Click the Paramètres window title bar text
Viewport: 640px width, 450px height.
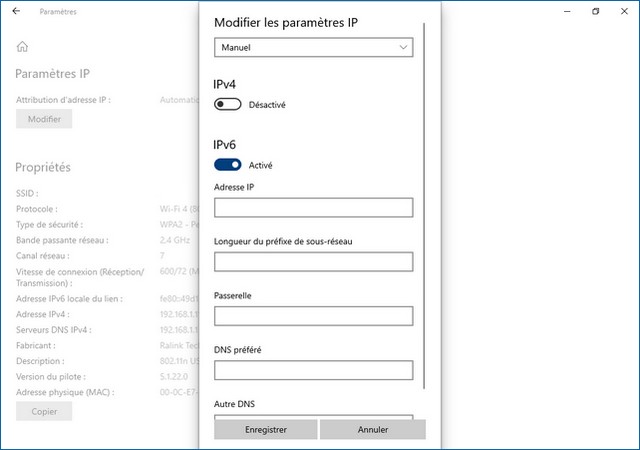tap(58, 12)
